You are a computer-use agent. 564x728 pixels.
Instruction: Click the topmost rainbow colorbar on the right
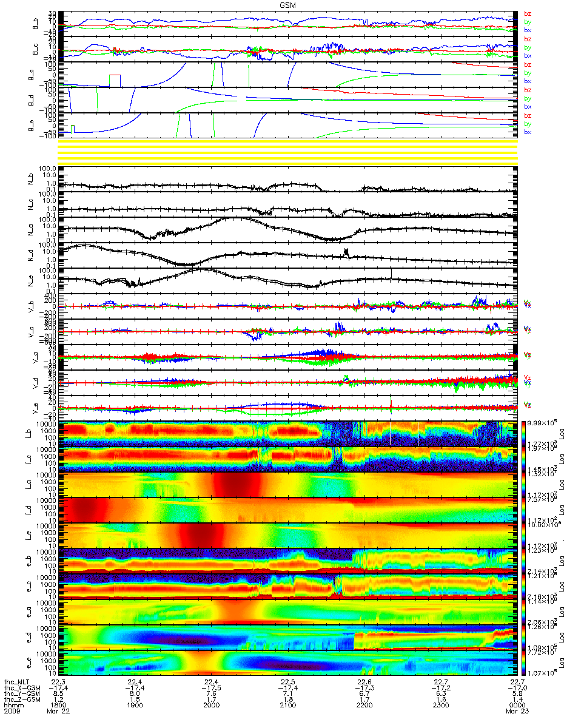pos(522,433)
